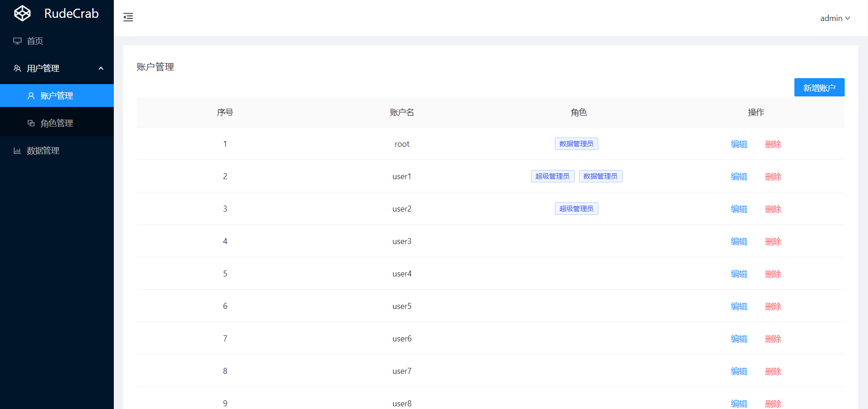Click the 账户名 column header
Screen dimensions: 868x409
coord(402,112)
